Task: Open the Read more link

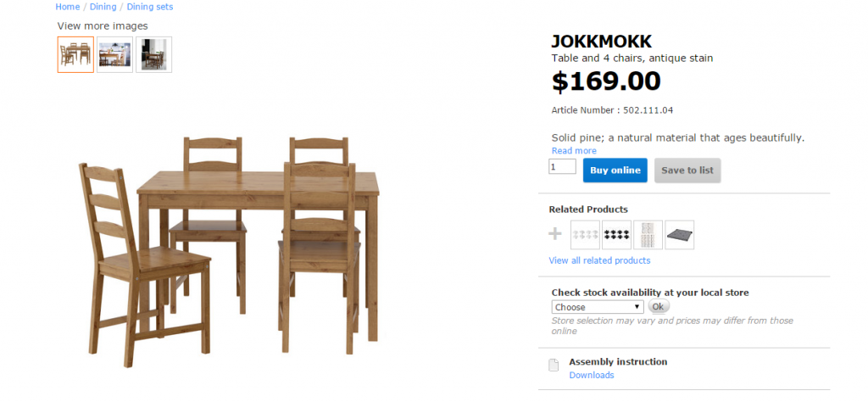Action: pos(574,151)
